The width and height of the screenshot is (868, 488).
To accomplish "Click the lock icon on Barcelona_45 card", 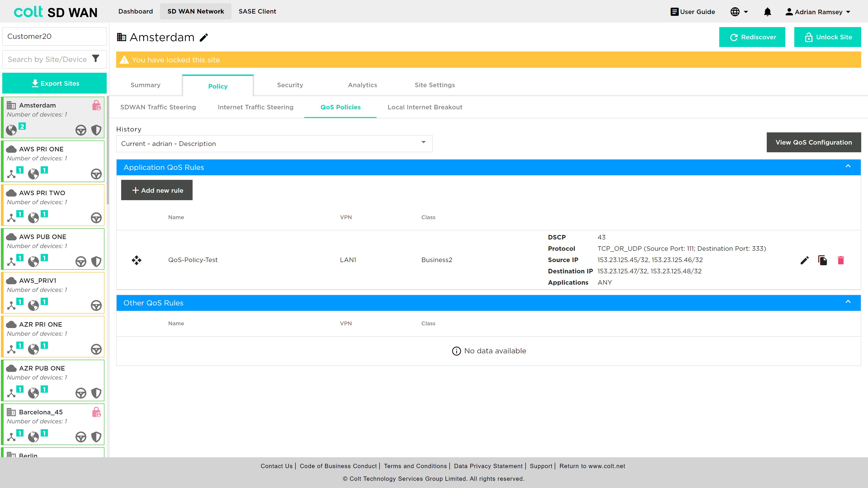I will 96,412.
